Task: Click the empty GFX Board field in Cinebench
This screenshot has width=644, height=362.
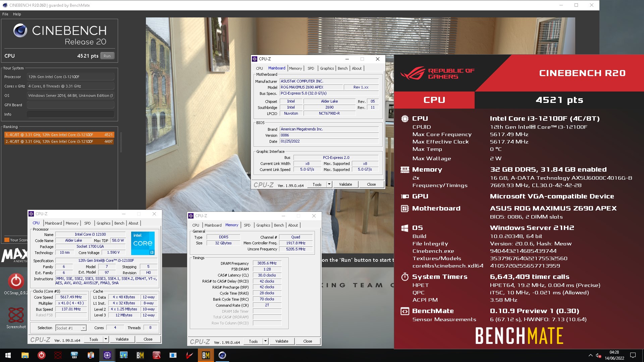Action: point(70,105)
